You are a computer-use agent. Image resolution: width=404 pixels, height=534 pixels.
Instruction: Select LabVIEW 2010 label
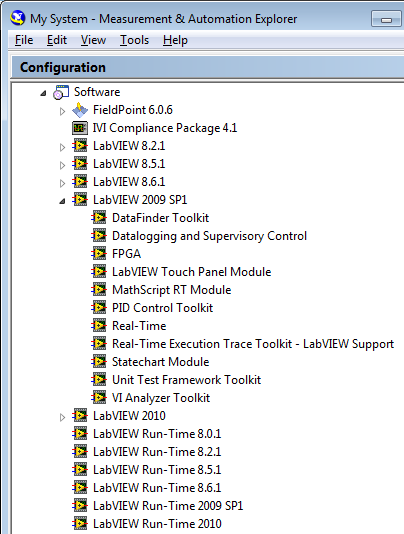[129, 416]
